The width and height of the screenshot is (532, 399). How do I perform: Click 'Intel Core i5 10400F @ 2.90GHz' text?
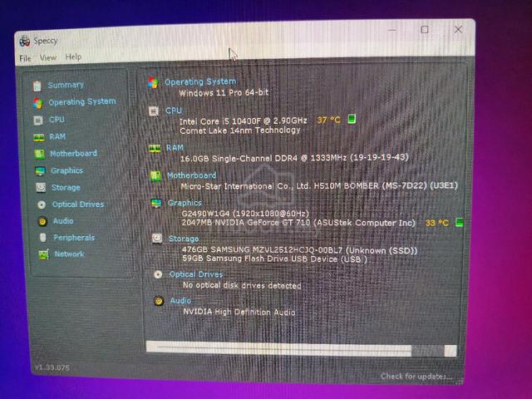[244, 121]
